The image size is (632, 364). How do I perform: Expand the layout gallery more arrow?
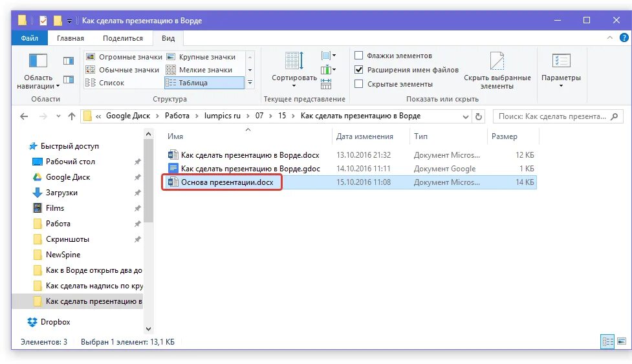click(250, 83)
